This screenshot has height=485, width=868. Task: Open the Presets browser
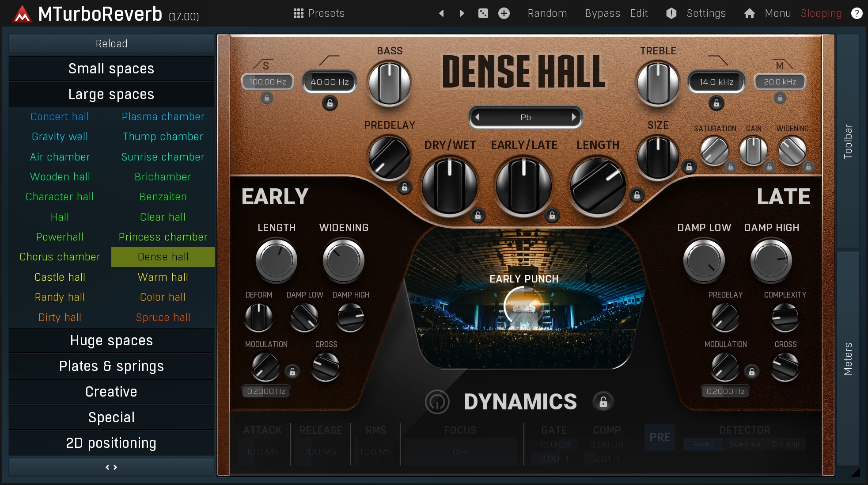point(319,13)
